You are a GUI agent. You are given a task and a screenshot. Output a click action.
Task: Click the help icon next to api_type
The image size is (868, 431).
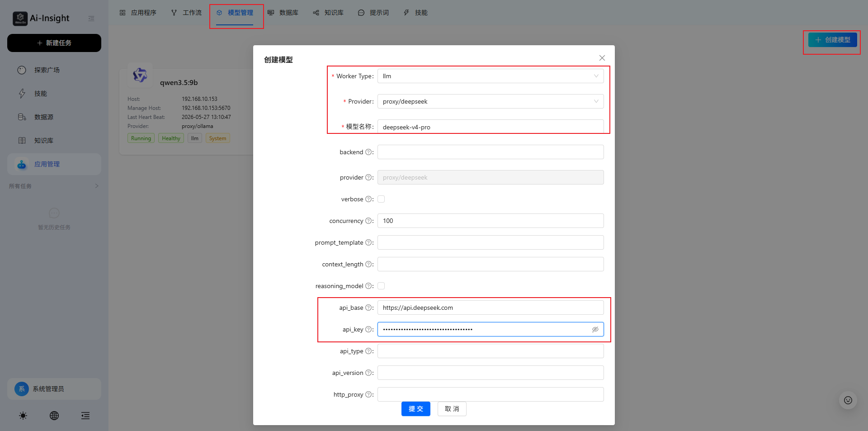coord(368,351)
